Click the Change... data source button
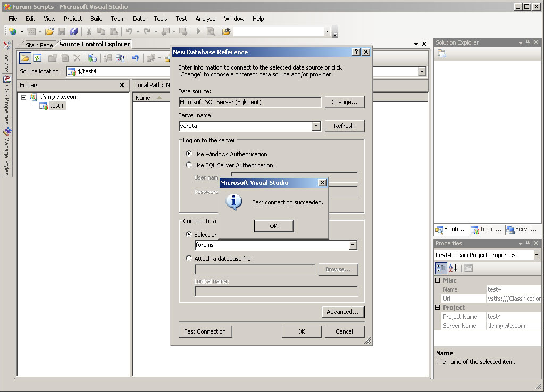 [x=345, y=102]
